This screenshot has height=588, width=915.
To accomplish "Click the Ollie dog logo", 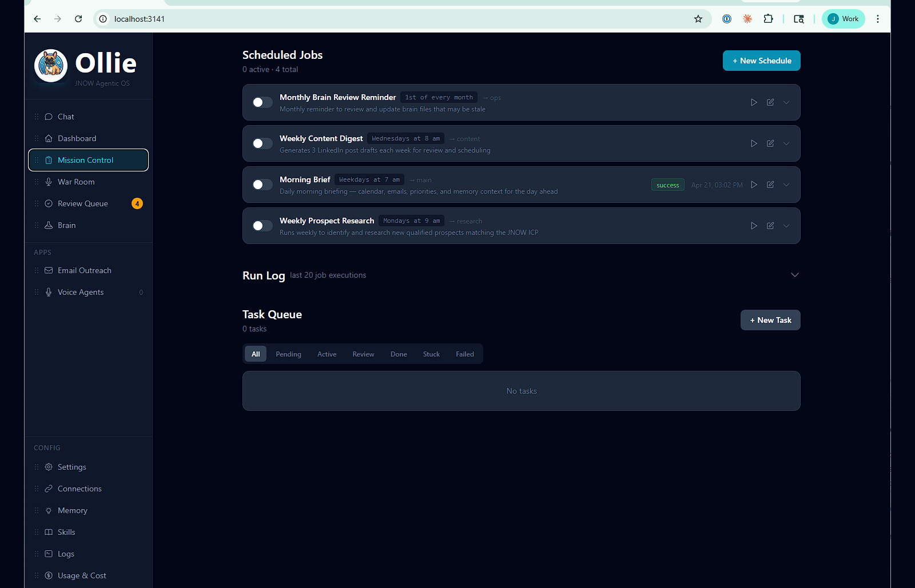I will click(x=51, y=65).
